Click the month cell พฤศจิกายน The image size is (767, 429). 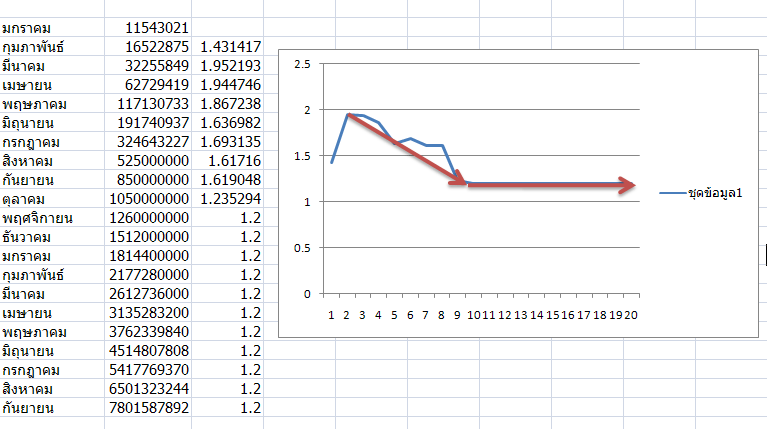(x=52, y=218)
